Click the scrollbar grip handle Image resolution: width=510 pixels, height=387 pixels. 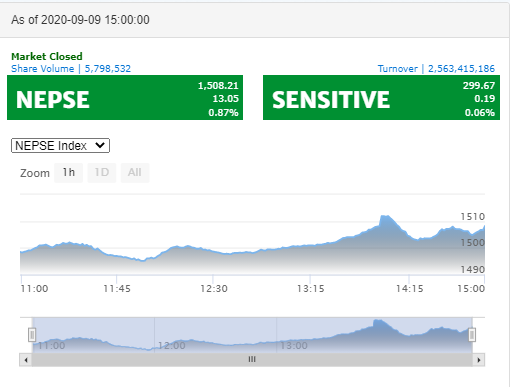(252, 360)
